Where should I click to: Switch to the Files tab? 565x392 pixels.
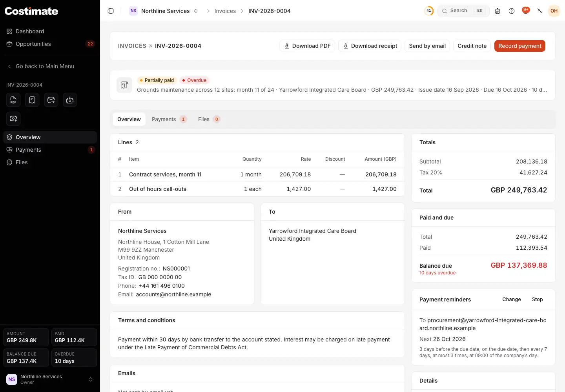coord(209,119)
